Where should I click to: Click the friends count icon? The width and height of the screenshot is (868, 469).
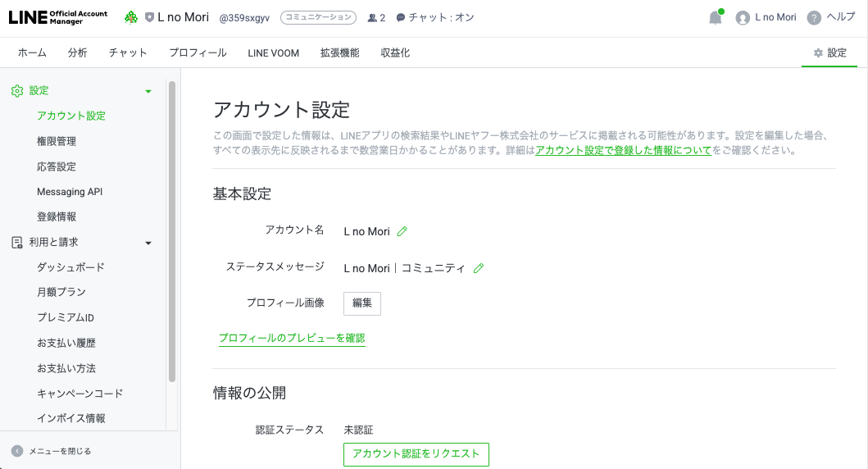click(x=373, y=17)
